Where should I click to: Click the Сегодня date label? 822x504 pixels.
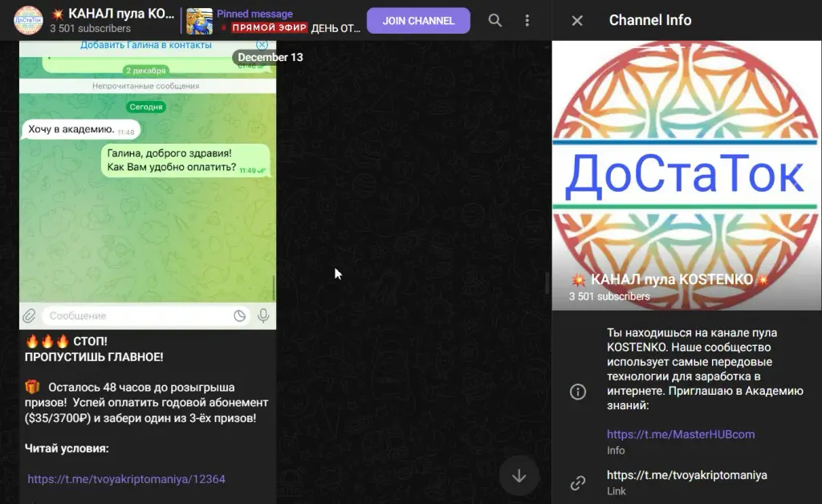coord(146,107)
